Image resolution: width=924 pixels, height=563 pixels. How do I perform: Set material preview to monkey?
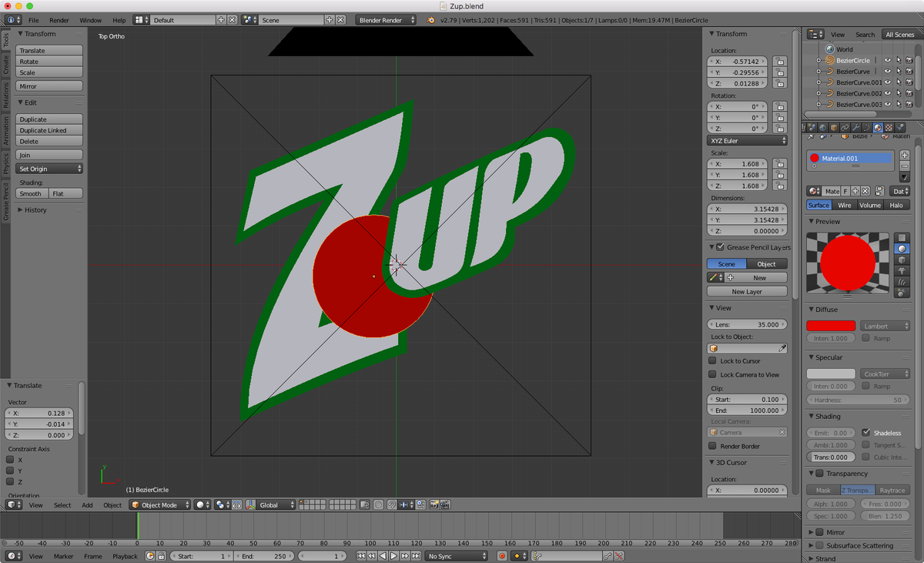tap(902, 271)
